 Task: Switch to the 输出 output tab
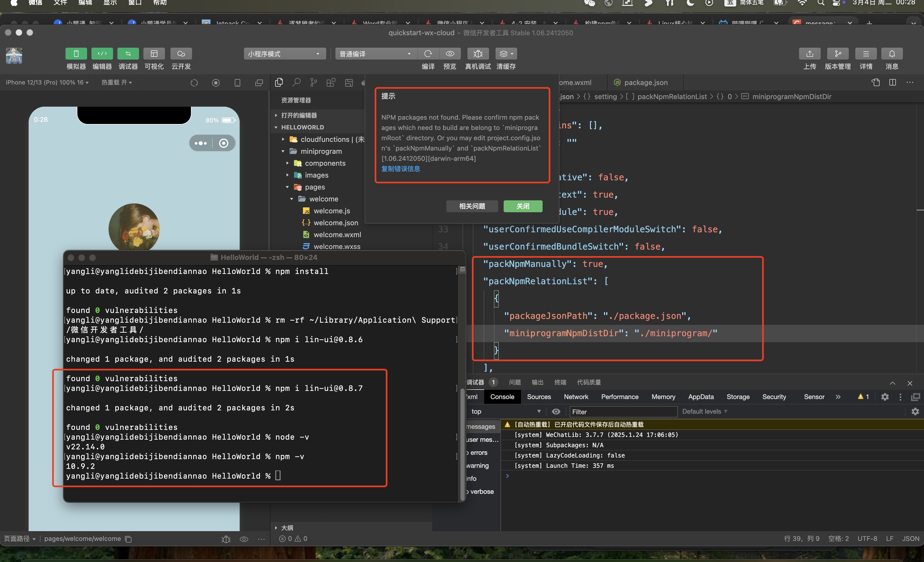click(x=537, y=382)
